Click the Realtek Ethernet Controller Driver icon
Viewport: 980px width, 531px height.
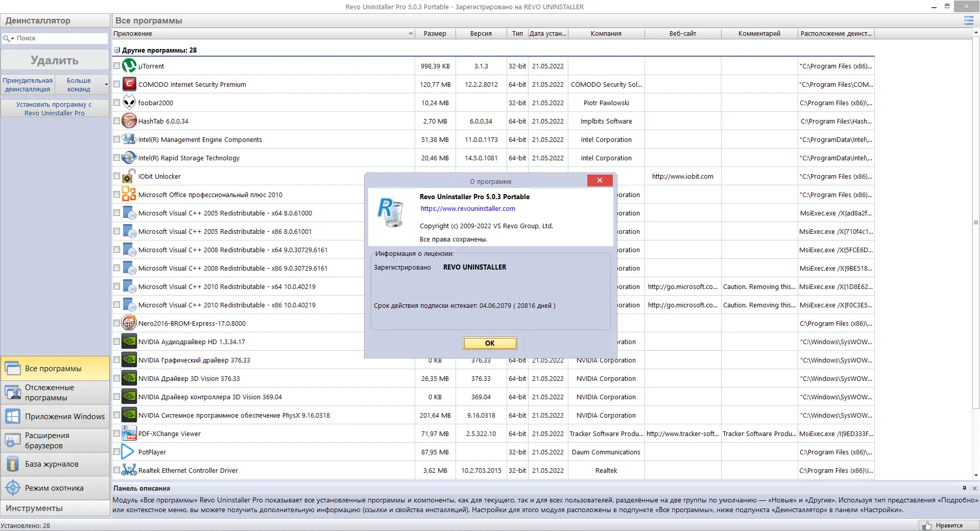pos(129,470)
